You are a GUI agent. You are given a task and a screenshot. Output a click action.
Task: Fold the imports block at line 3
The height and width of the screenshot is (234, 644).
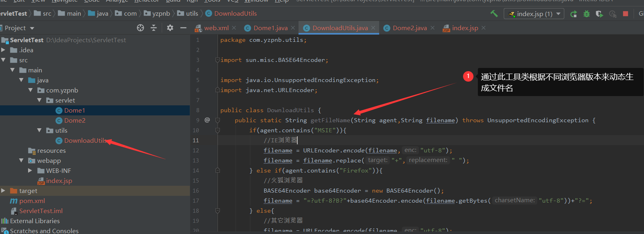(x=217, y=60)
